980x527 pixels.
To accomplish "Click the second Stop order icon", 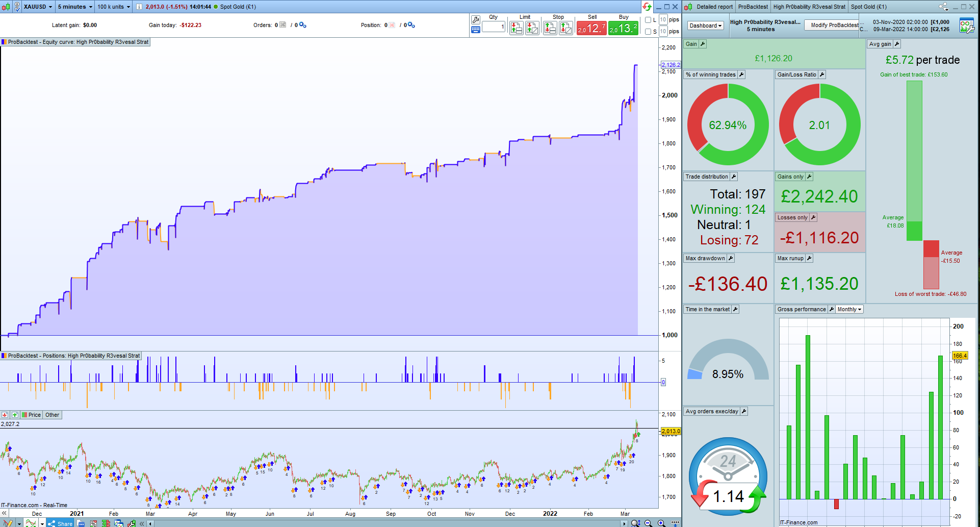I will pyautogui.click(x=566, y=28).
